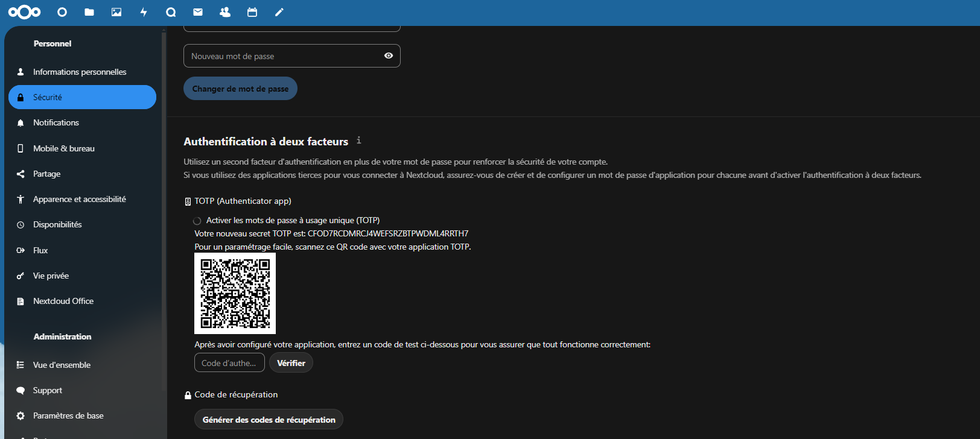980x439 pixels.
Task: Click the Administration sidebar heading
Action: coord(63,336)
